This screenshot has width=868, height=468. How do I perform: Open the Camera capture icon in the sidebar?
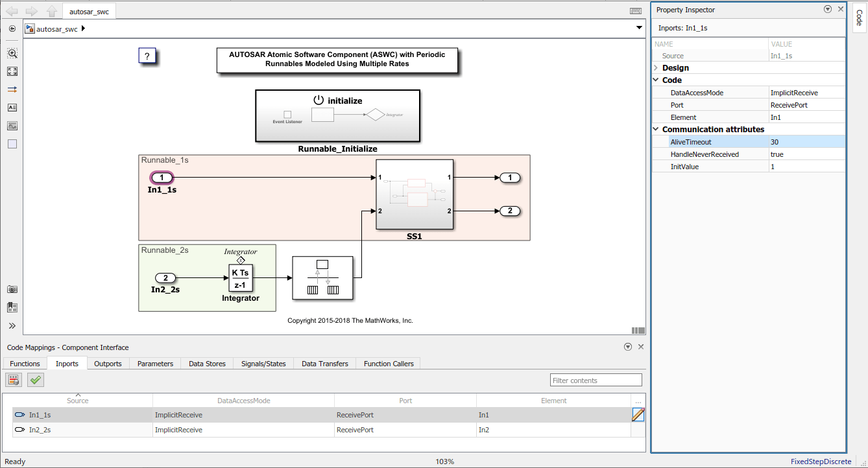point(12,289)
